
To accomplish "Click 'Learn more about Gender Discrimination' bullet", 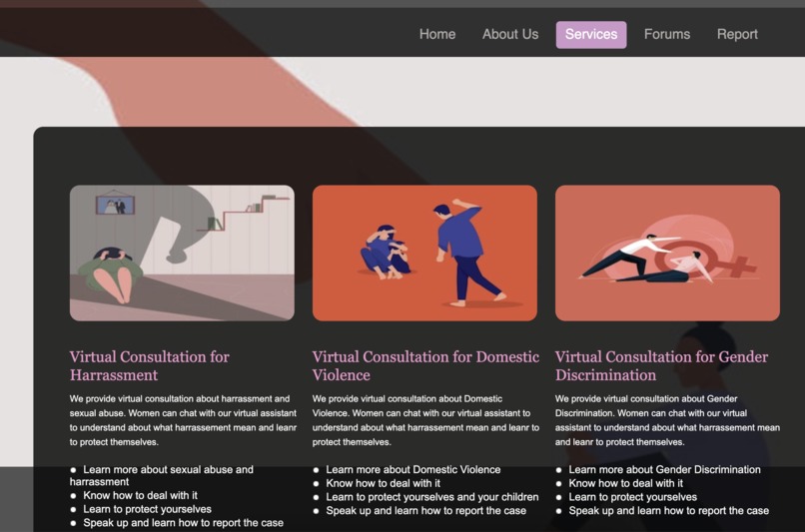I will (x=664, y=469).
